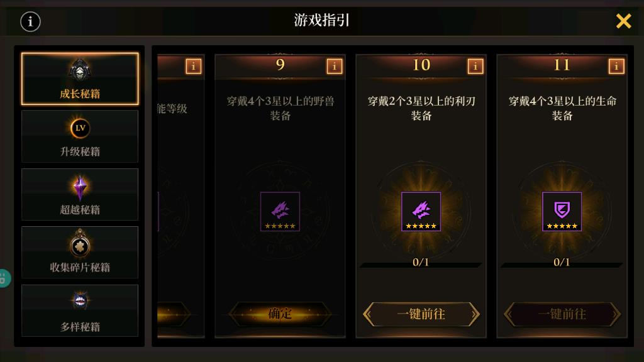
Task: Click the info icon on card 10
Action: click(x=475, y=66)
